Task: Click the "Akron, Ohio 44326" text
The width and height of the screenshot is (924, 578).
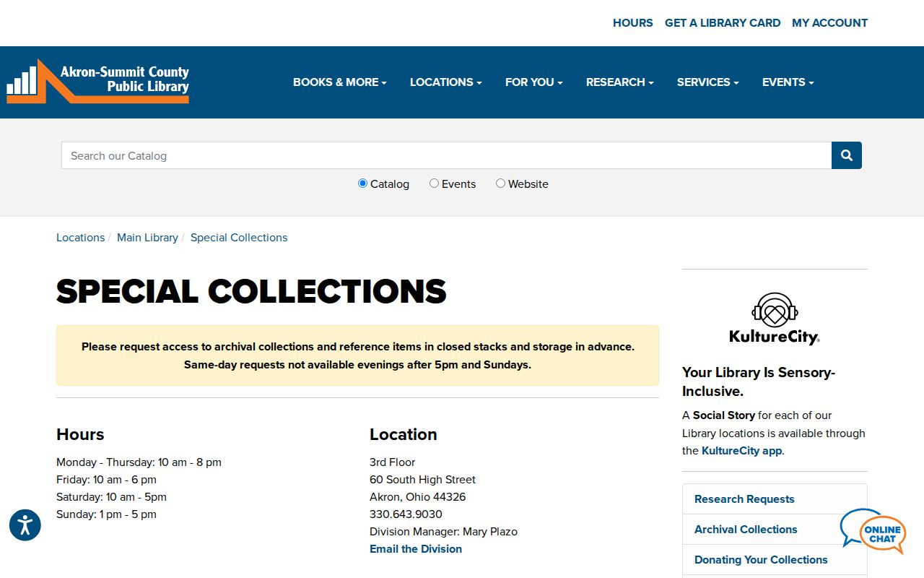Action: coord(418,497)
